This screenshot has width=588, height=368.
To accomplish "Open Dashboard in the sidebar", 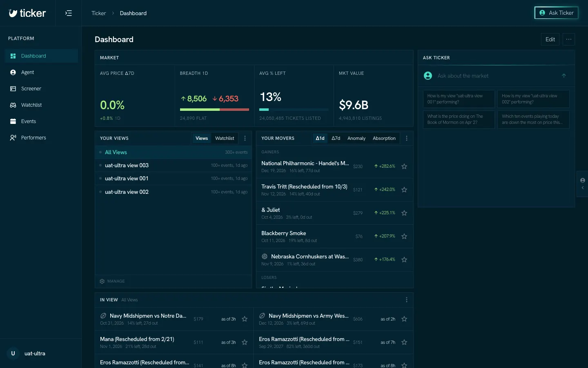I will click(41, 56).
